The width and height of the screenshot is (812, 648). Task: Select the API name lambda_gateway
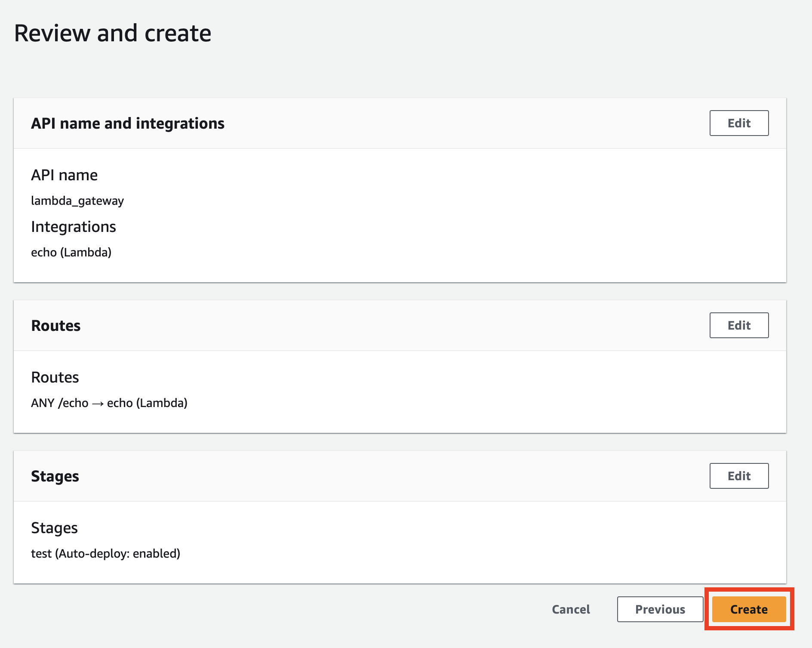coord(77,201)
